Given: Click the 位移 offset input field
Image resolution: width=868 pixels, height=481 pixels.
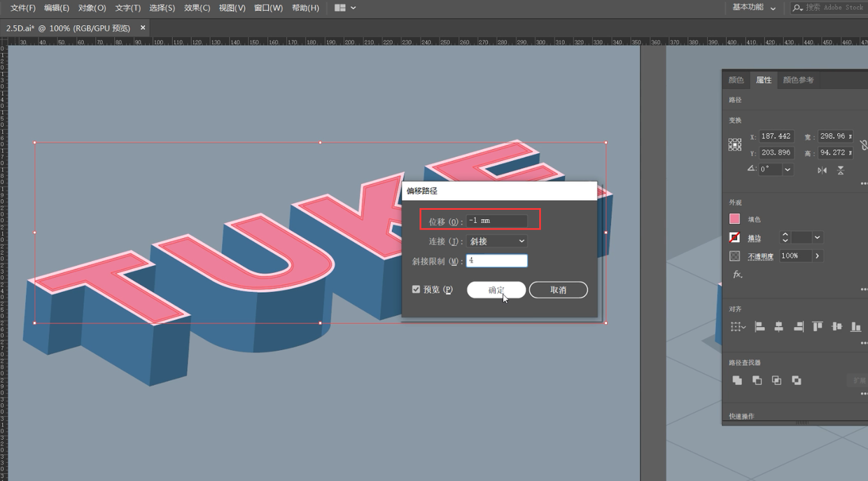Looking at the screenshot, I should [x=497, y=221].
